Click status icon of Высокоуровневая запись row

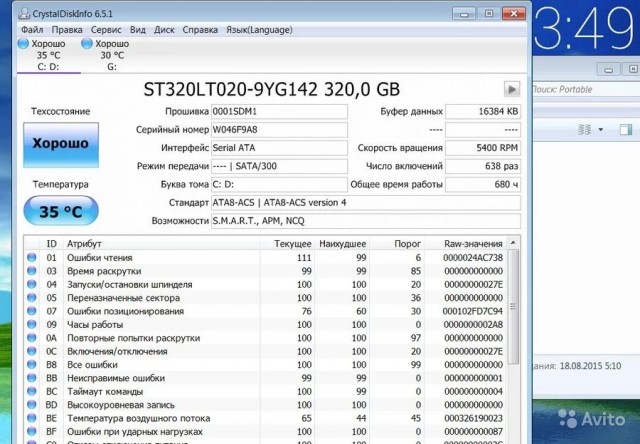pos(31,405)
